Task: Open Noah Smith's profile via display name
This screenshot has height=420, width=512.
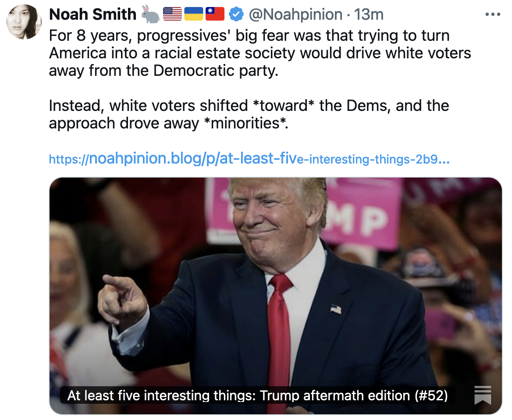Action: click(92, 14)
